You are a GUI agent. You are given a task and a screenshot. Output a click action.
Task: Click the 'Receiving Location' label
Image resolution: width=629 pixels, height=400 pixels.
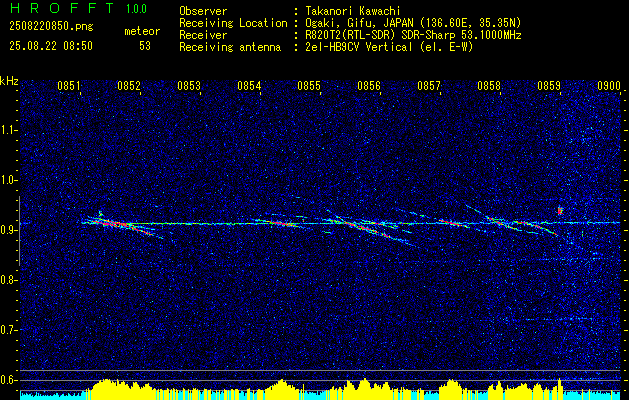(x=233, y=23)
